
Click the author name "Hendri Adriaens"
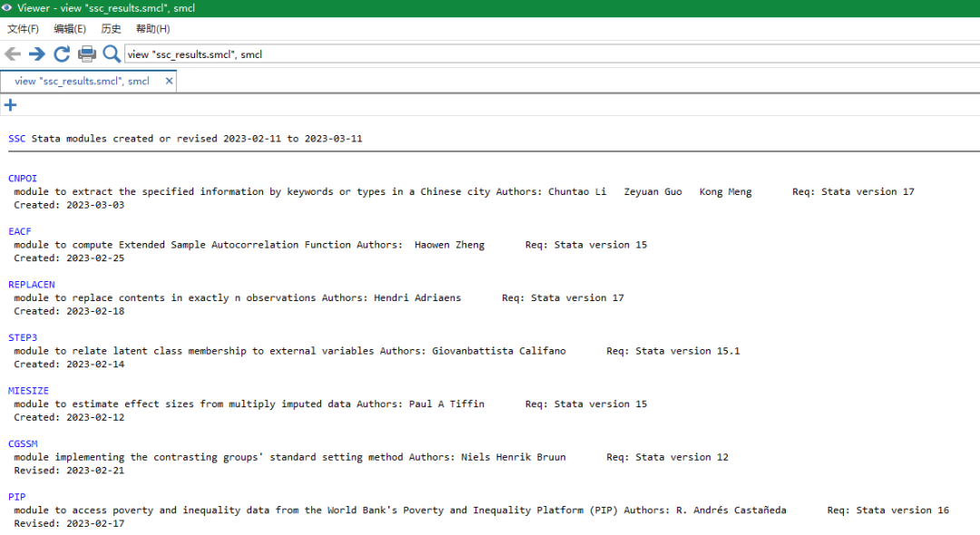click(417, 297)
